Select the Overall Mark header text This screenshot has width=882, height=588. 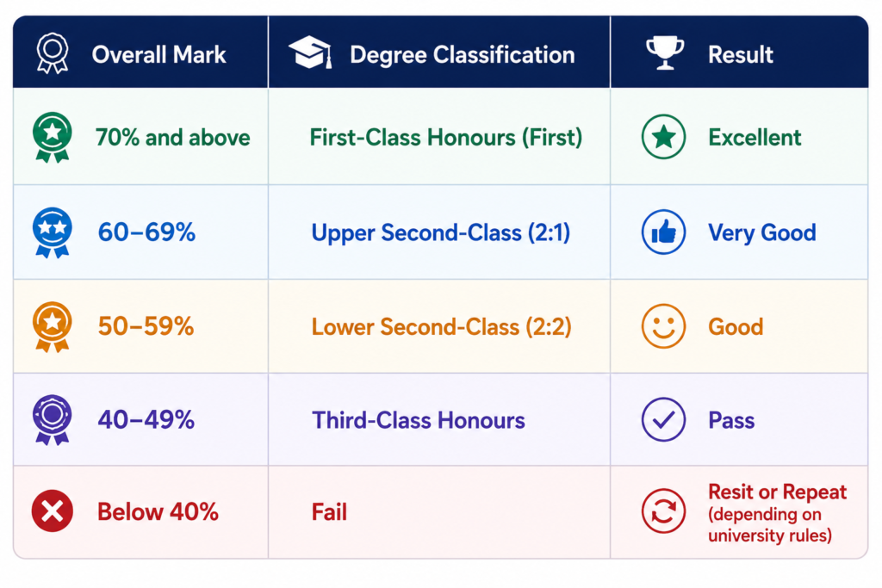(158, 55)
